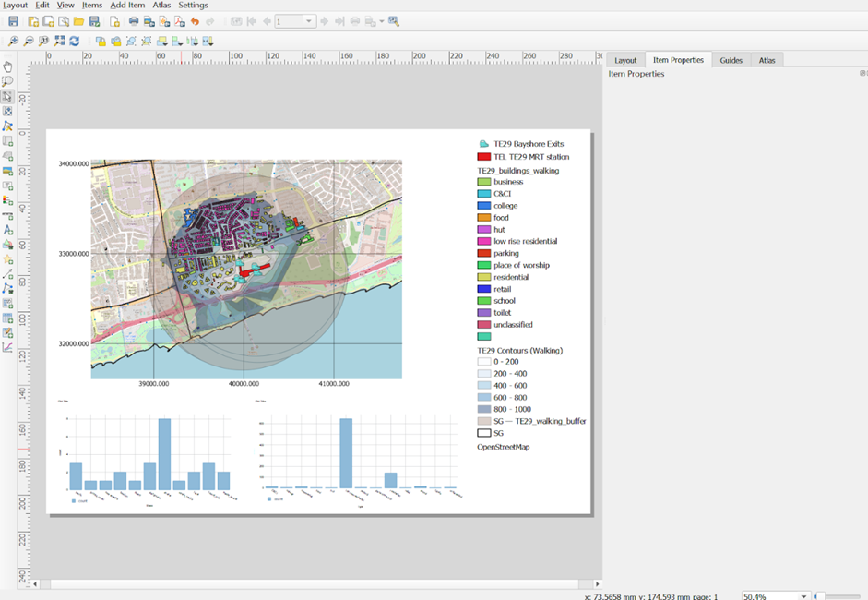Image resolution: width=868 pixels, height=600 pixels.
Task: Select the Pan Layout hand tool
Action: coord(7,66)
